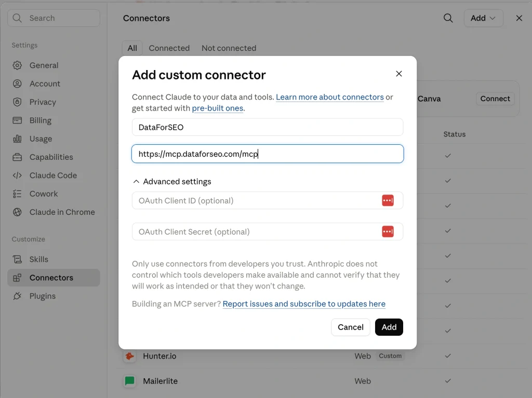Open the Add dropdown in Connectors header
The image size is (532, 398).
point(483,18)
